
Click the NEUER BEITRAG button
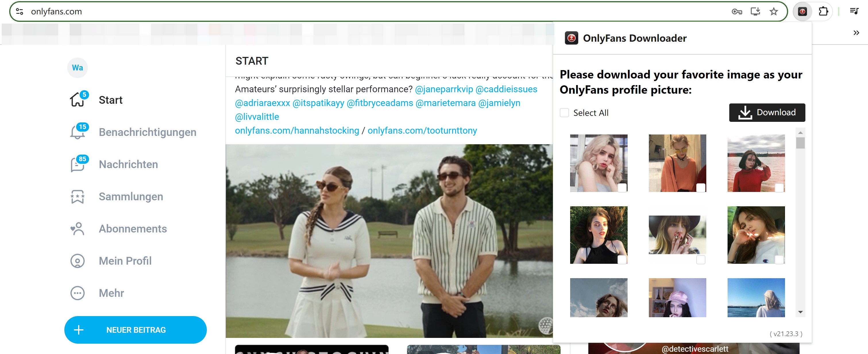[x=136, y=330]
